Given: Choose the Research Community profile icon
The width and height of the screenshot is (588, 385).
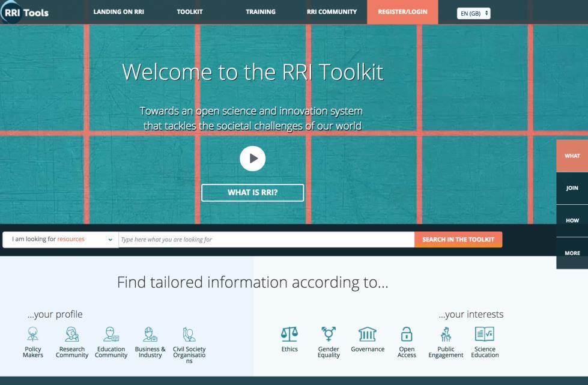Looking at the screenshot, I should [x=72, y=334].
